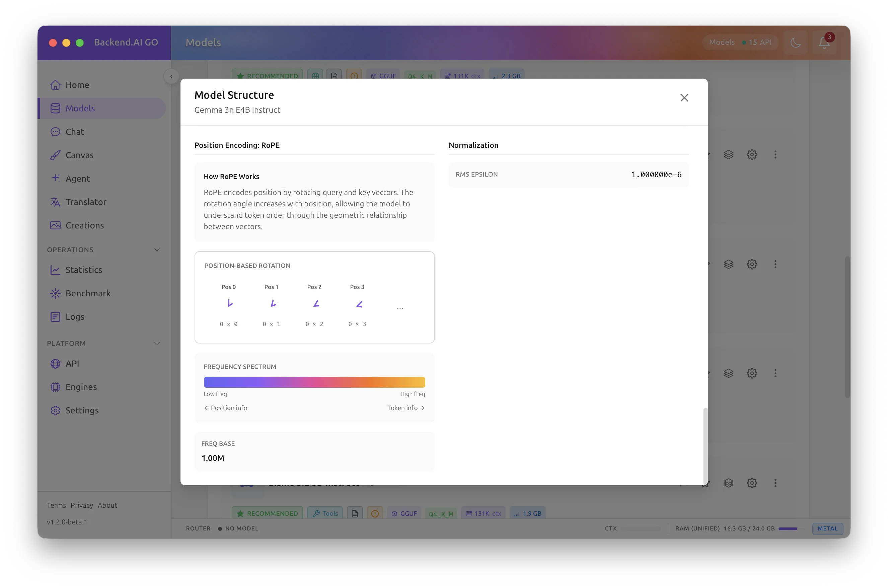This screenshot has width=888, height=588.
Task: Switch to the Chat tab
Action: click(x=74, y=132)
